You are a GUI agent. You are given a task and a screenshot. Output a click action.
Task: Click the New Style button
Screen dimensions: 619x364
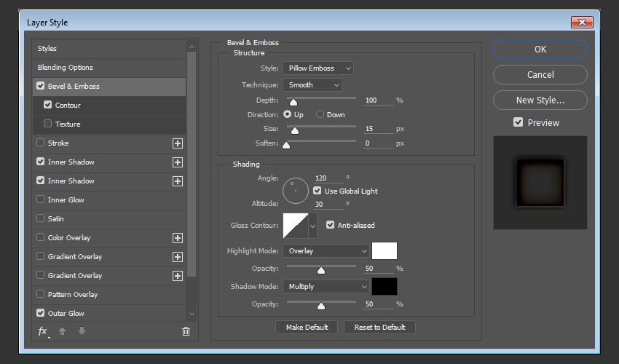pyautogui.click(x=540, y=100)
